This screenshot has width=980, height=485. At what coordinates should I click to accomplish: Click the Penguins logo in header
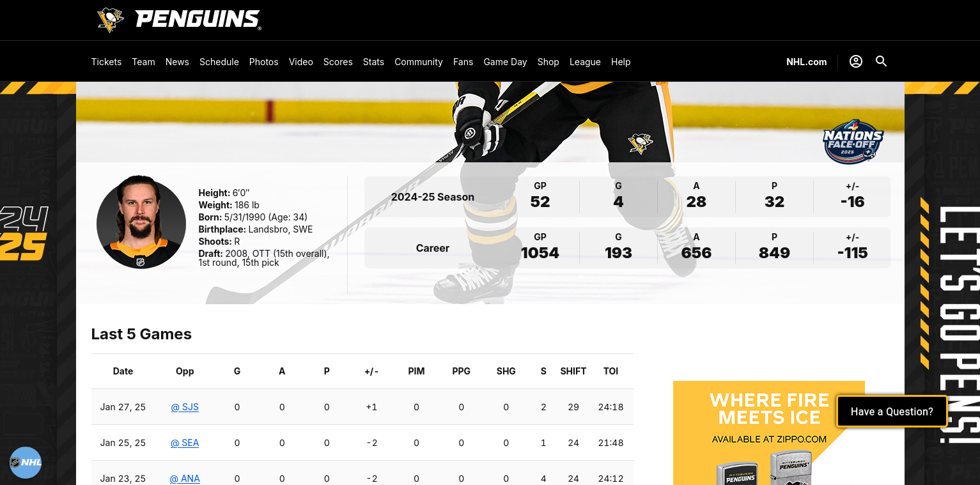click(x=110, y=20)
